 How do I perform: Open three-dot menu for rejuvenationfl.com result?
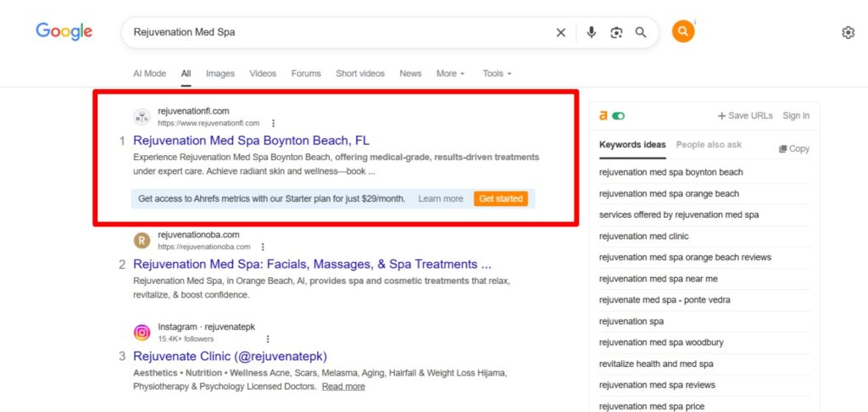tap(273, 123)
